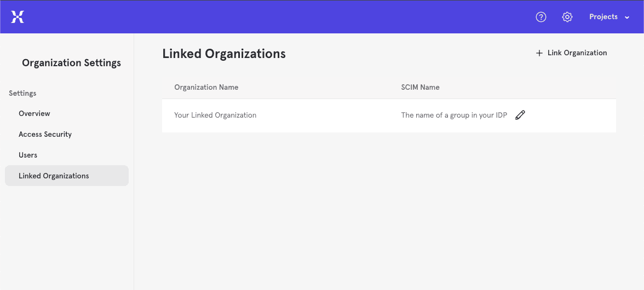The image size is (644, 290).
Task: Click the Organization Settings sidebar heading
Action: point(71,63)
